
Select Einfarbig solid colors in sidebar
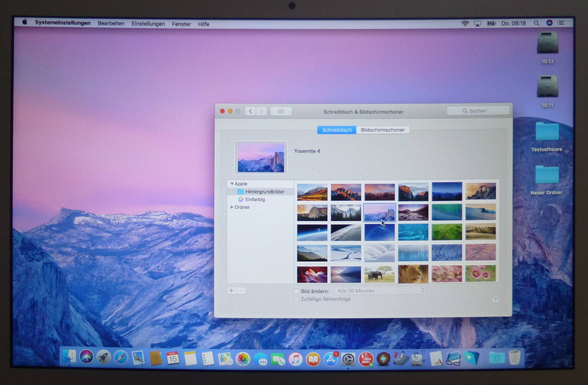pos(255,199)
